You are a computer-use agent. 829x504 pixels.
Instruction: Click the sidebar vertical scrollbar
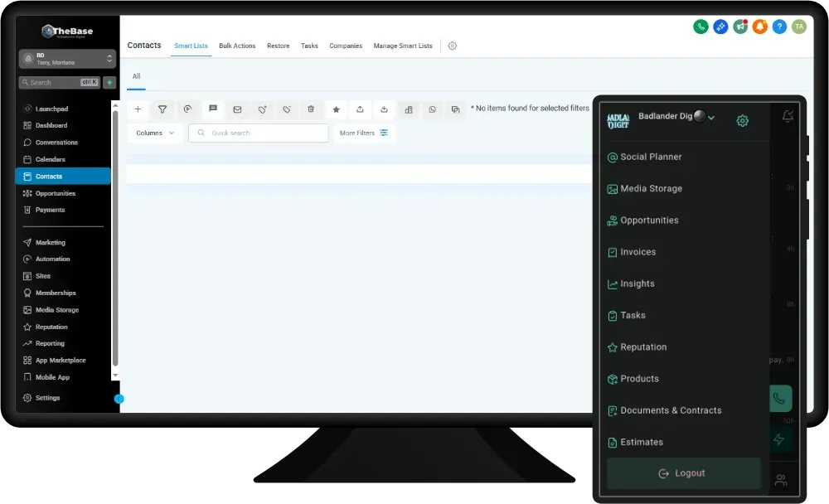tap(115, 238)
